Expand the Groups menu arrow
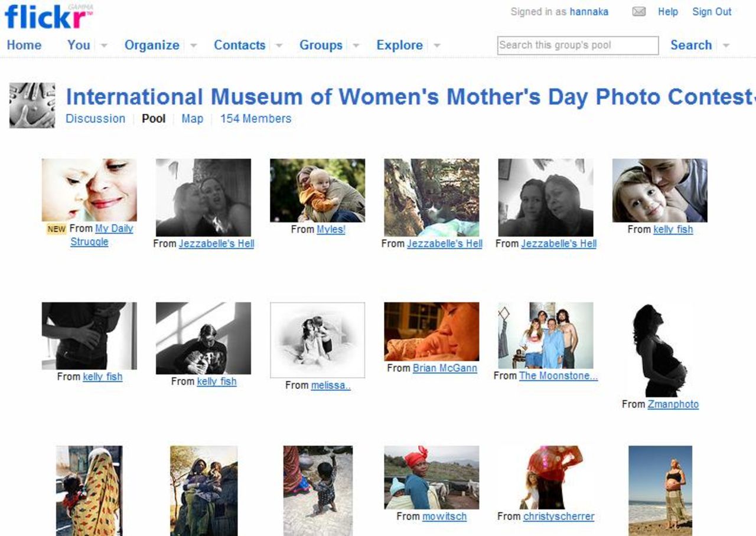Viewport: 756px width, 536px height. [356, 45]
